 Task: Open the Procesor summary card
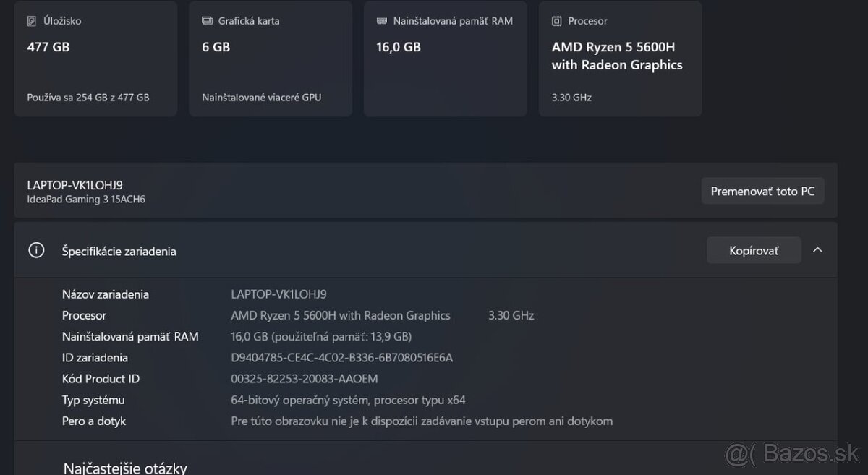[x=619, y=58]
